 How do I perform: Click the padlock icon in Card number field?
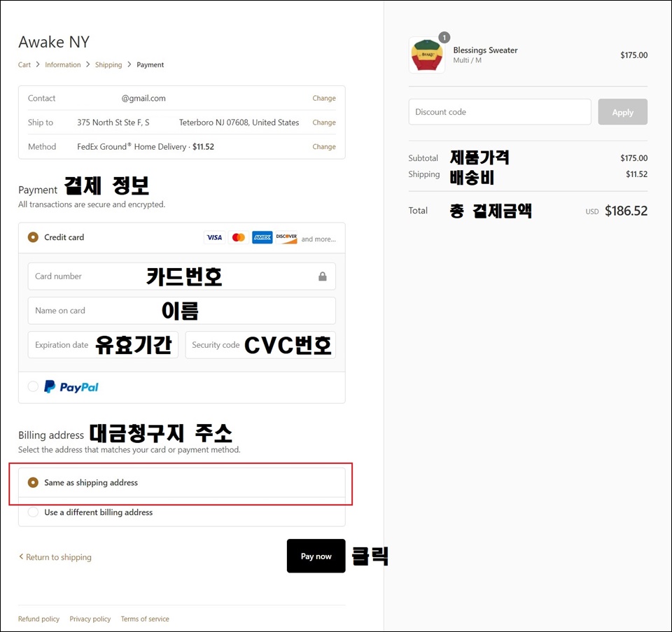322,276
